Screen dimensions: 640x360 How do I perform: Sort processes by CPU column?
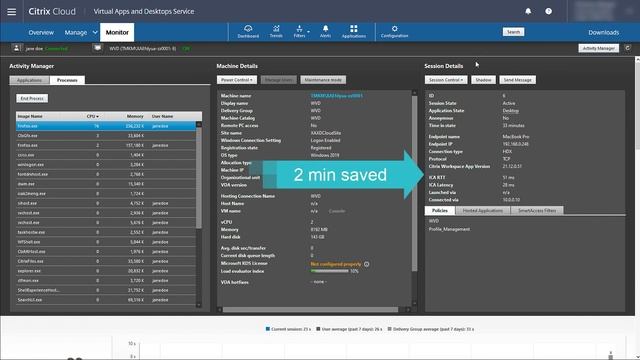(93, 116)
